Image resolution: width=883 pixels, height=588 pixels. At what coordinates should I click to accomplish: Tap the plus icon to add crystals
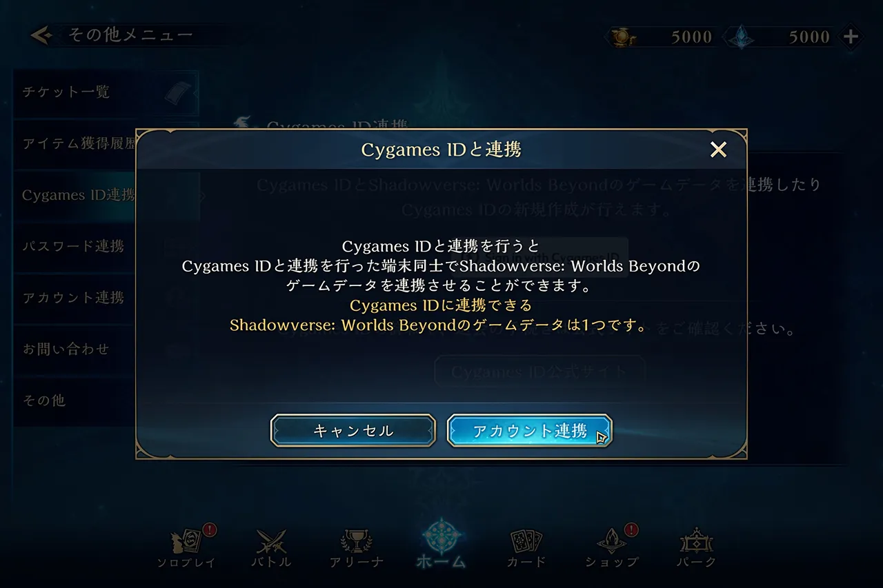pos(851,37)
